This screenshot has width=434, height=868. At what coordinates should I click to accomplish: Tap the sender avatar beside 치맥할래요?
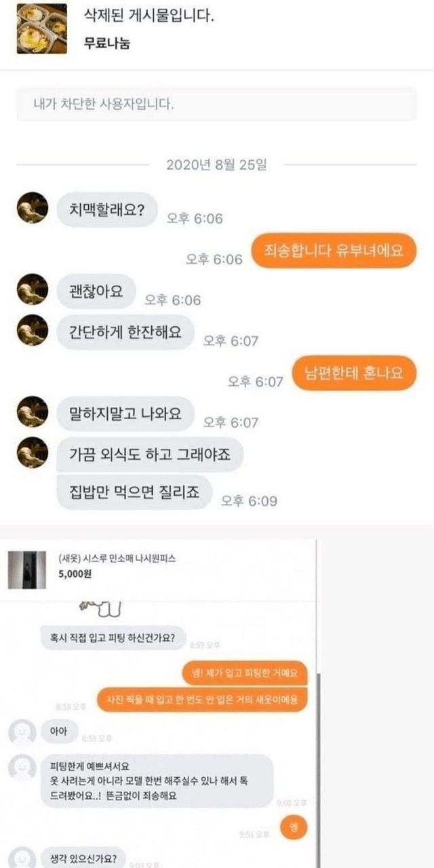[x=33, y=208]
